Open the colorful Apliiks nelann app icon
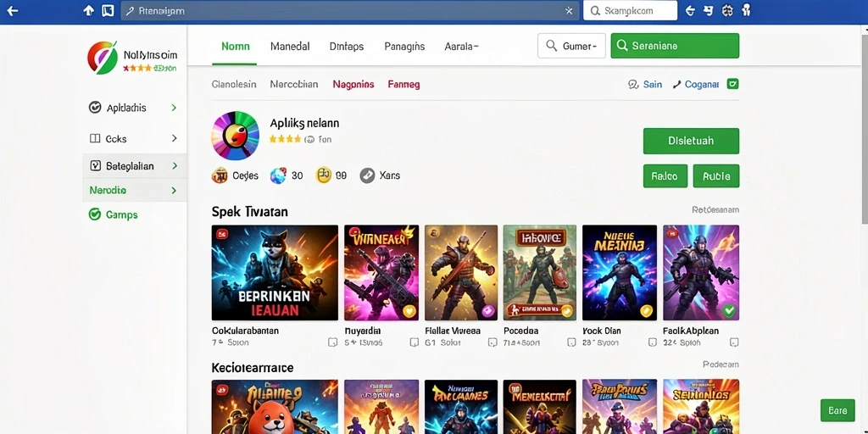868x434 pixels. click(x=236, y=136)
